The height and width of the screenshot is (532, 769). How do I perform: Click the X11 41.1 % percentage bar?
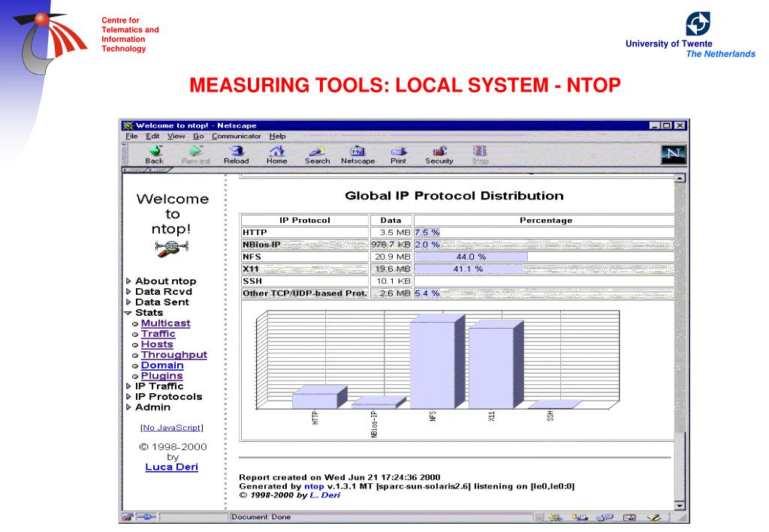469,269
